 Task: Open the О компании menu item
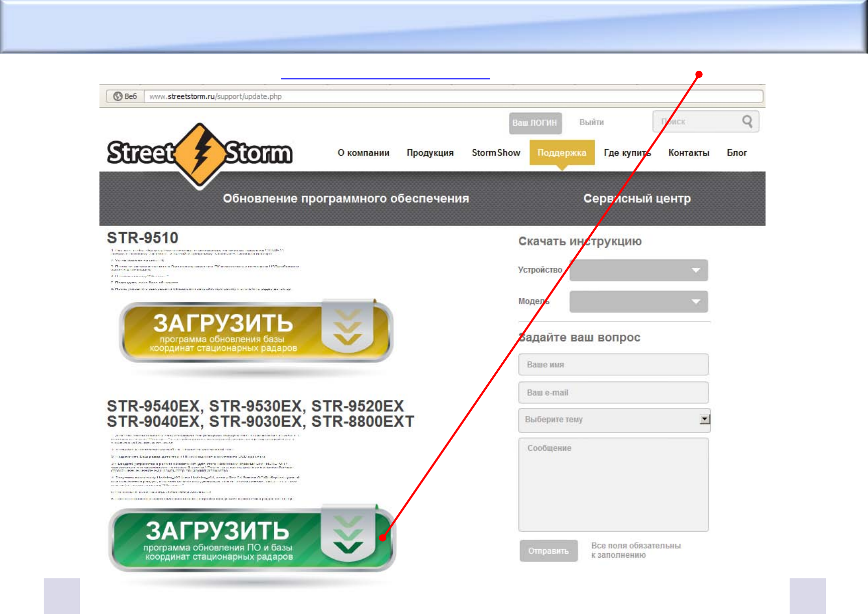363,153
